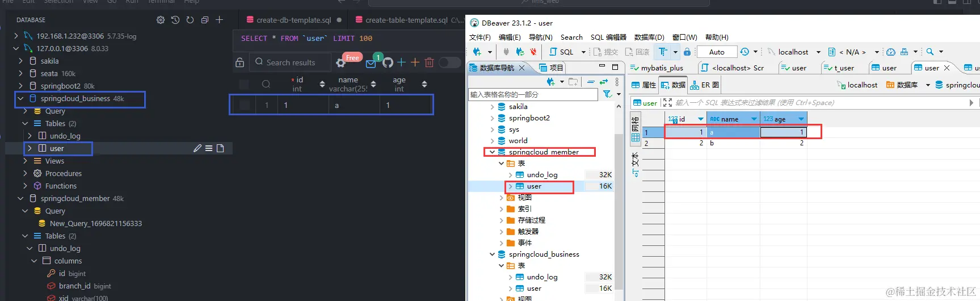Click the DBeaver lock toolbar icon
This screenshot has height=301, width=980.
(x=687, y=52)
